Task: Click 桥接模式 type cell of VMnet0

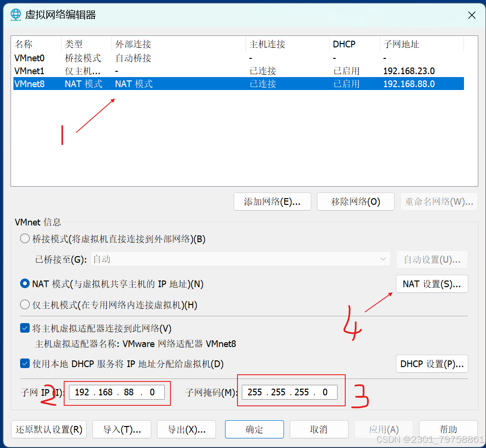Action: [x=83, y=58]
